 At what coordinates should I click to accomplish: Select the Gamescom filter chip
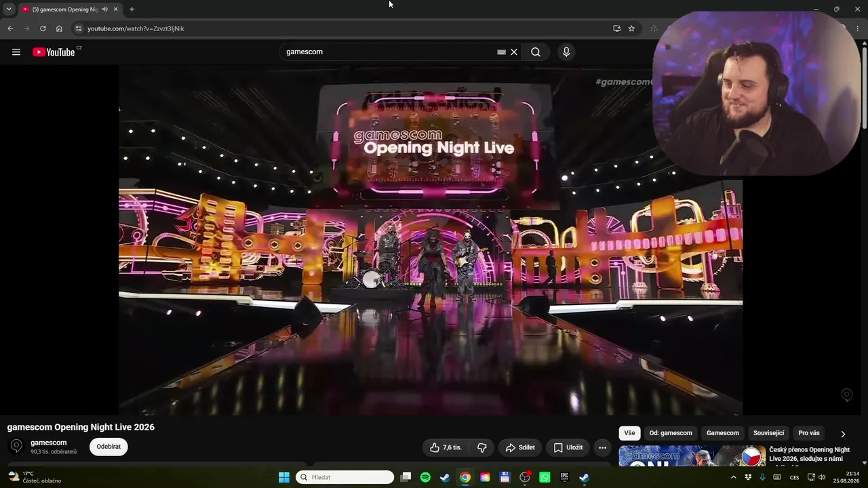point(723,433)
